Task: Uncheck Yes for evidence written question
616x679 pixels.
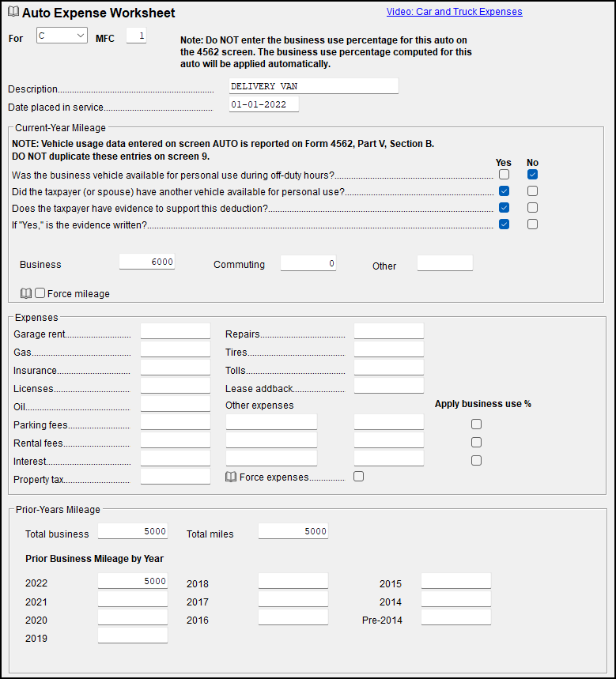Action: point(504,224)
